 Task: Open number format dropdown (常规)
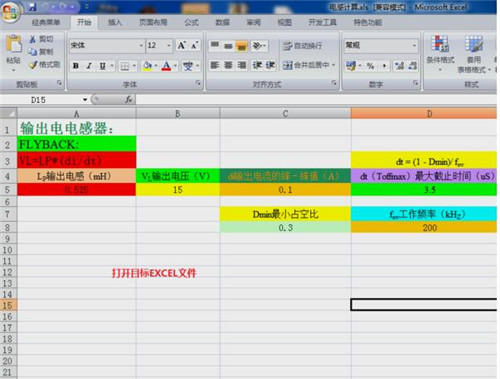tap(414, 45)
